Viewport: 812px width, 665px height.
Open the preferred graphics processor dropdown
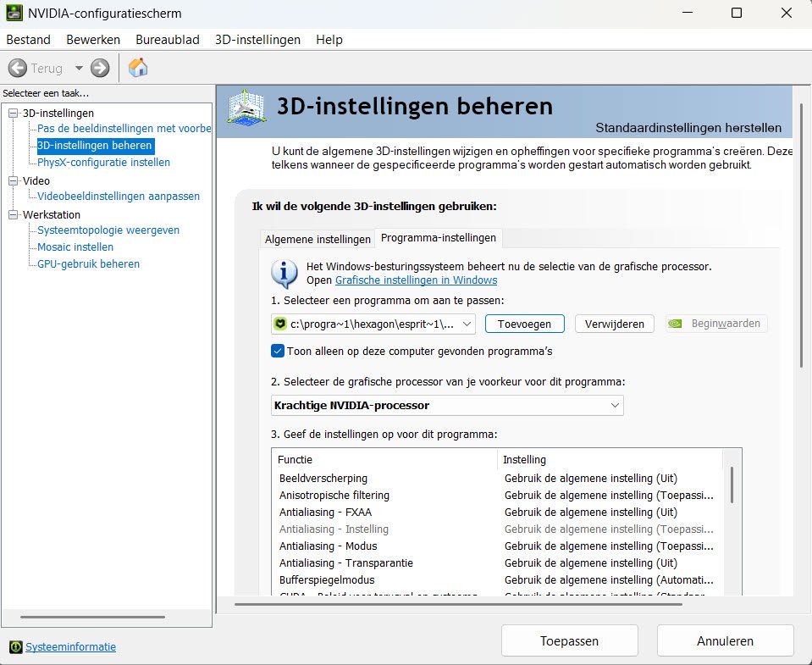click(447, 406)
